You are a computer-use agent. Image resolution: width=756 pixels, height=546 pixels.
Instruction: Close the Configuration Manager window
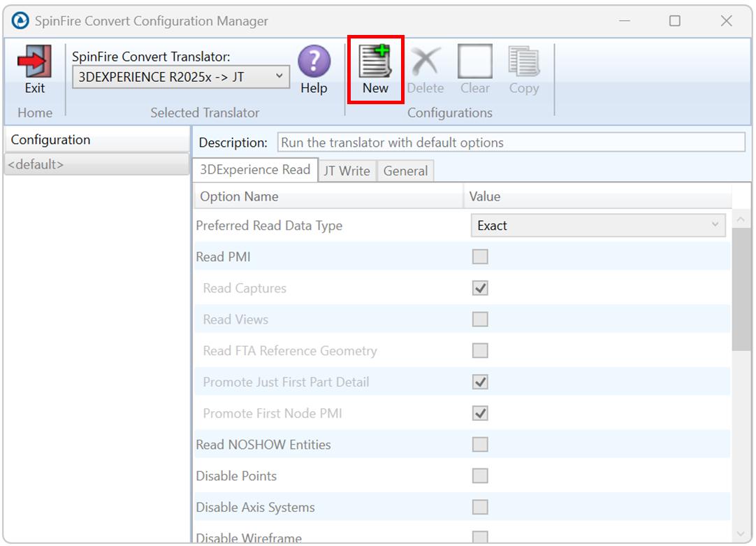tap(726, 21)
